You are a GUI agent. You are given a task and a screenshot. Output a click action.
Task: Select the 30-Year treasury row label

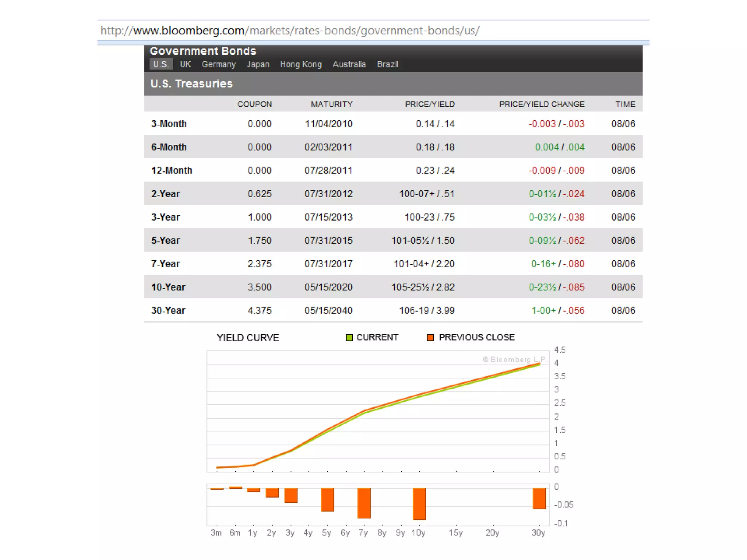(x=168, y=311)
